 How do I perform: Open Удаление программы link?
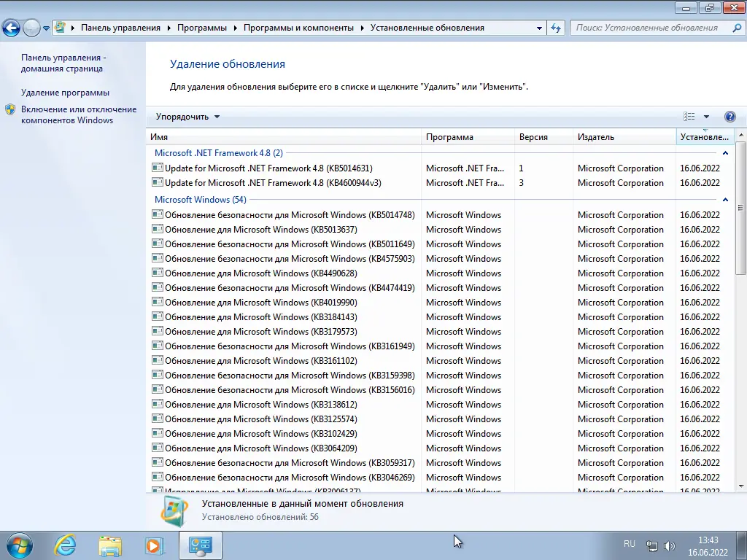pos(65,93)
